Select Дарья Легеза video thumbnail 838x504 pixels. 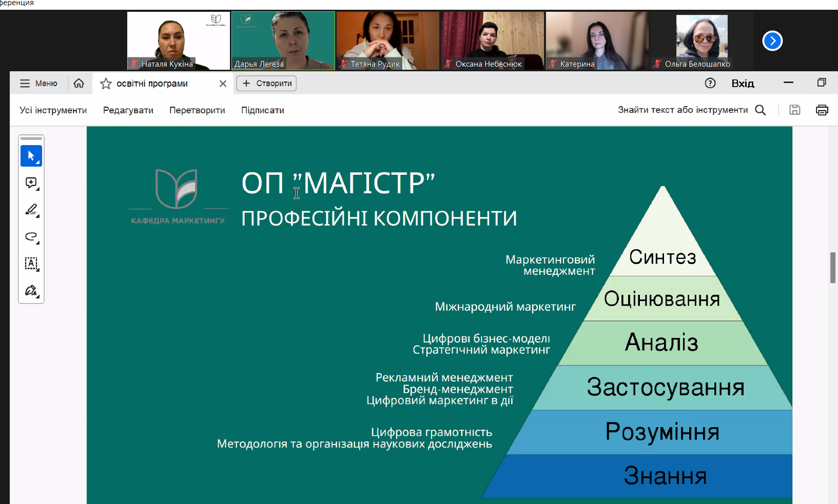283,41
